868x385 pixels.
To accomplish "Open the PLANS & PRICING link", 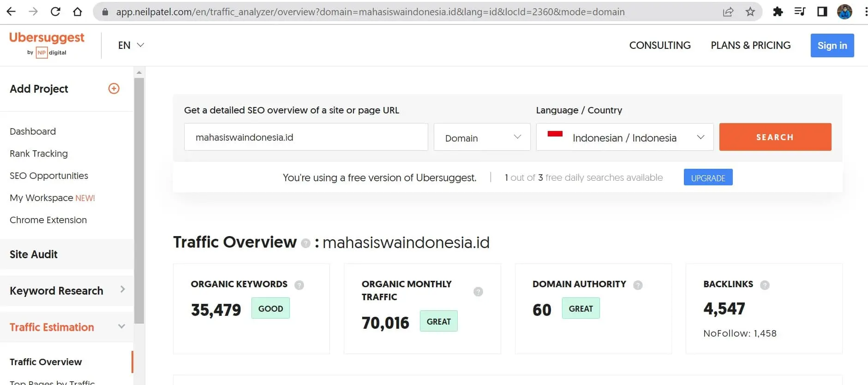I will 750,45.
